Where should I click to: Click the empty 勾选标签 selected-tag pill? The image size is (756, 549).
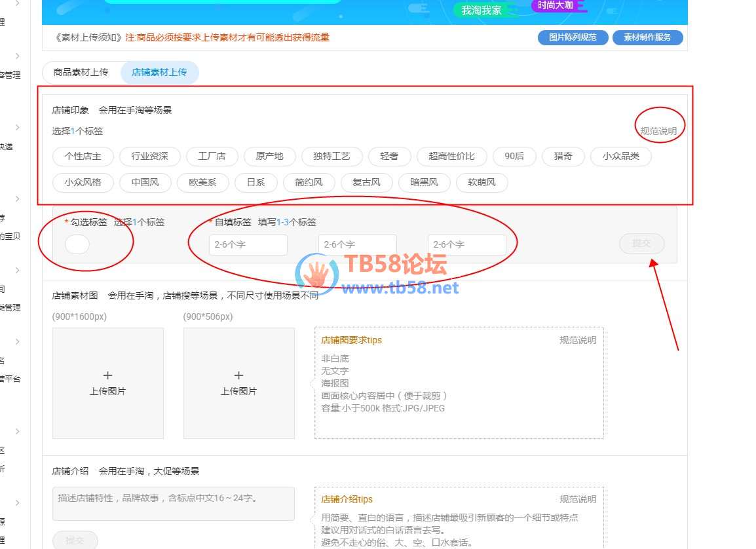click(x=77, y=244)
